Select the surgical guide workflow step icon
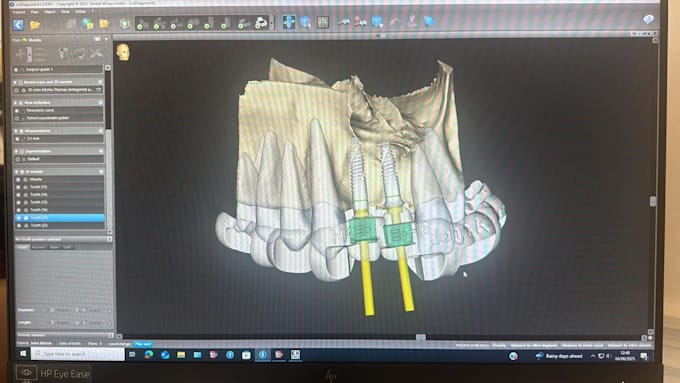The image size is (680, 383). click(261, 23)
